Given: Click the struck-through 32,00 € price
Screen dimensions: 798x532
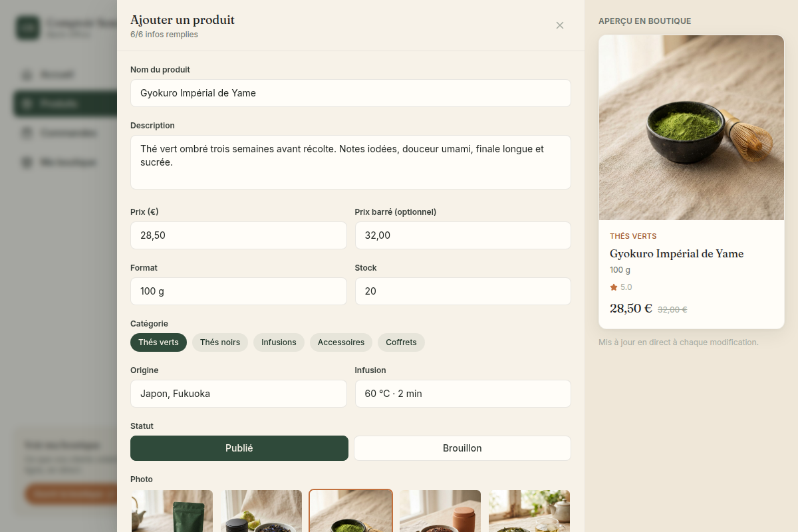Looking at the screenshot, I should click(672, 309).
